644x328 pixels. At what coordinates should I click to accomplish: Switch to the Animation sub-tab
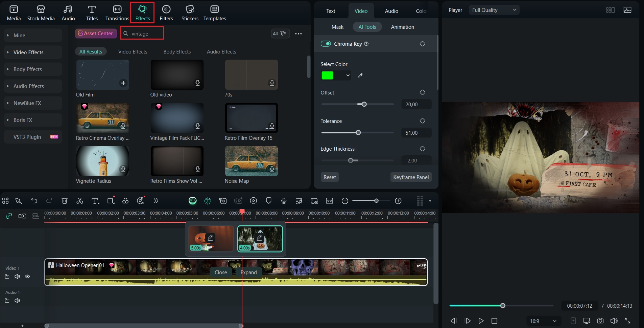(x=402, y=27)
